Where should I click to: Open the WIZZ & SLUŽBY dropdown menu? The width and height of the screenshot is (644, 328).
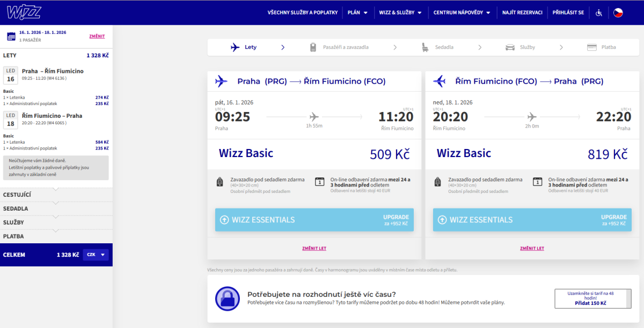(x=400, y=12)
